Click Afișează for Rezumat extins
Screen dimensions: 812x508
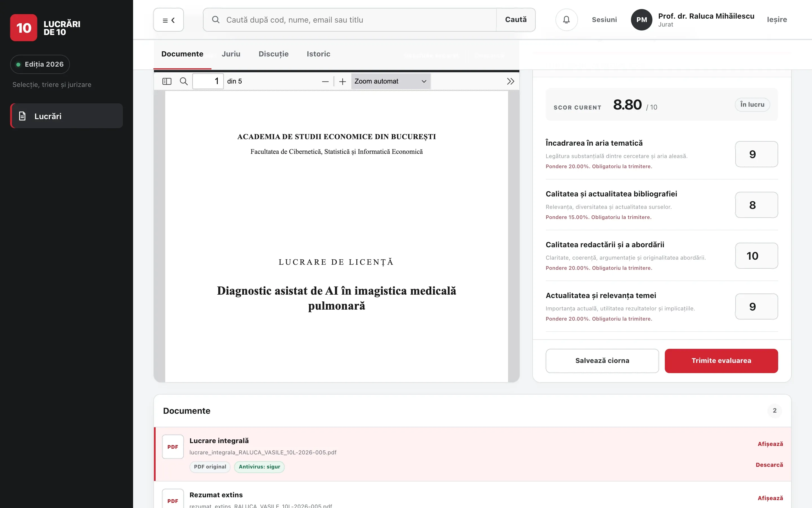point(770,498)
